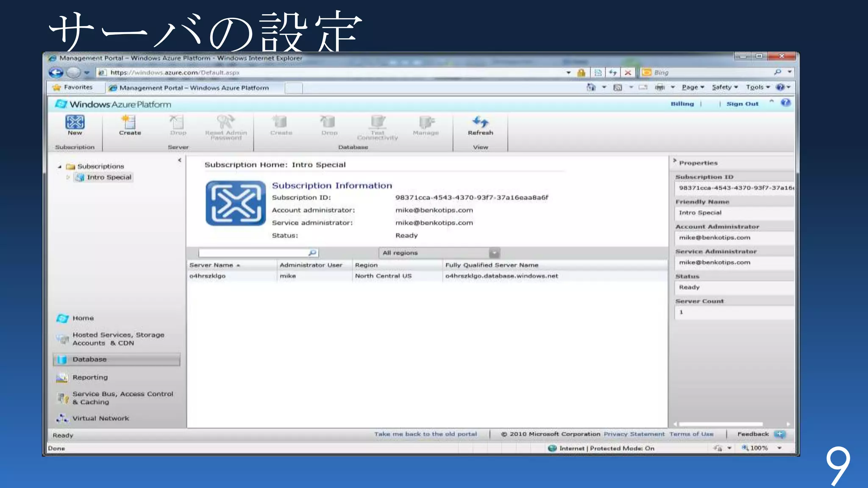Sort by the Region column header
Image resolution: width=868 pixels, height=488 pixels.
pos(398,265)
